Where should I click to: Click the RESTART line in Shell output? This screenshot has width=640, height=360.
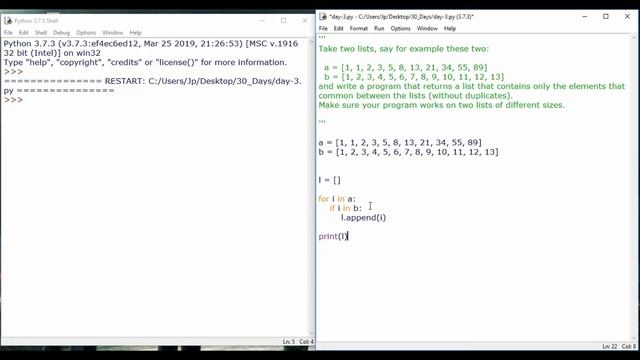click(153, 86)
